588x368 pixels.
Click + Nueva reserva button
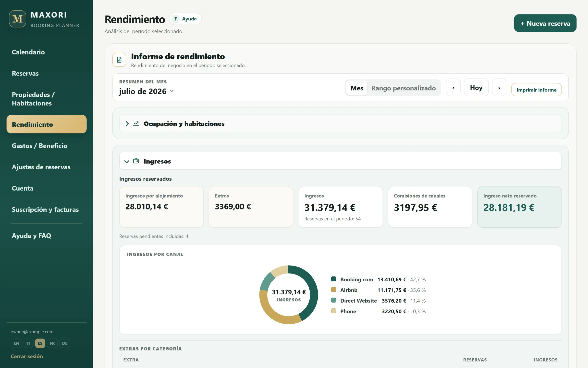click(545, 23)
